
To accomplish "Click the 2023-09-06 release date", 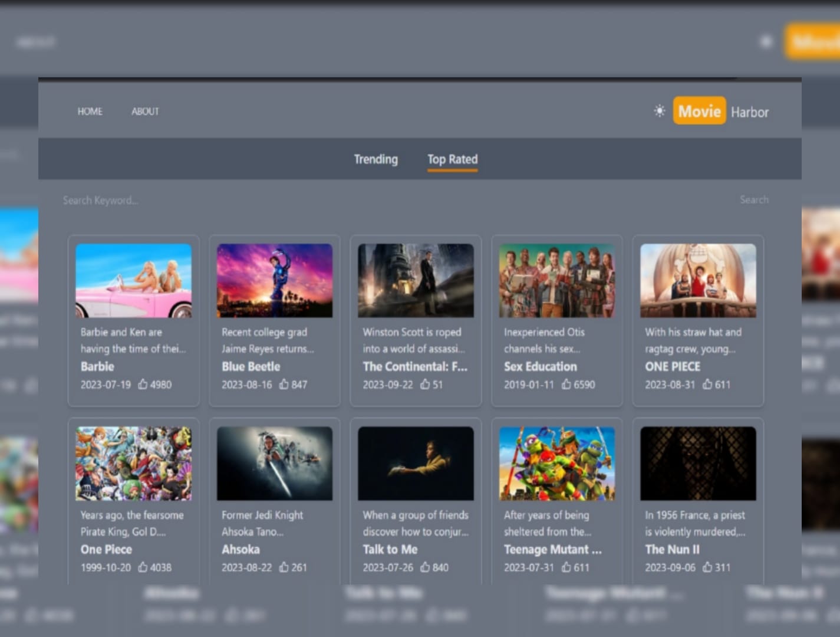I will tap(670, 567).
